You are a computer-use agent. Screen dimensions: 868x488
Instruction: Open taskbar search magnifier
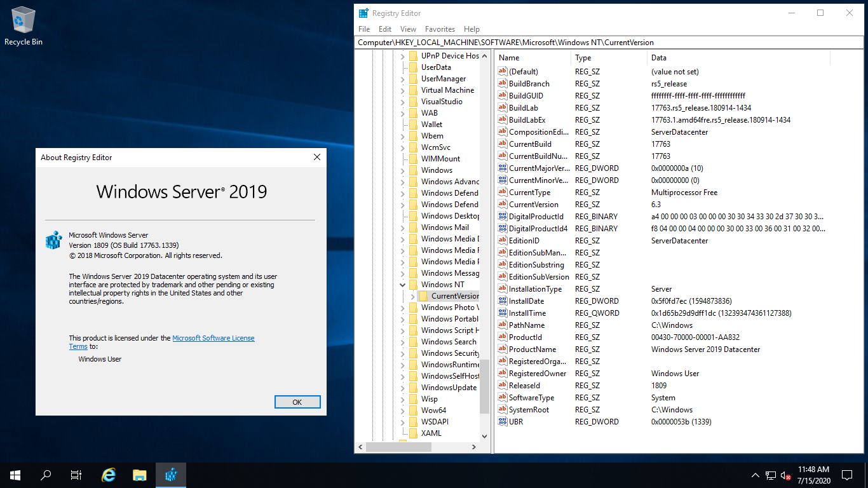[46, 475]
